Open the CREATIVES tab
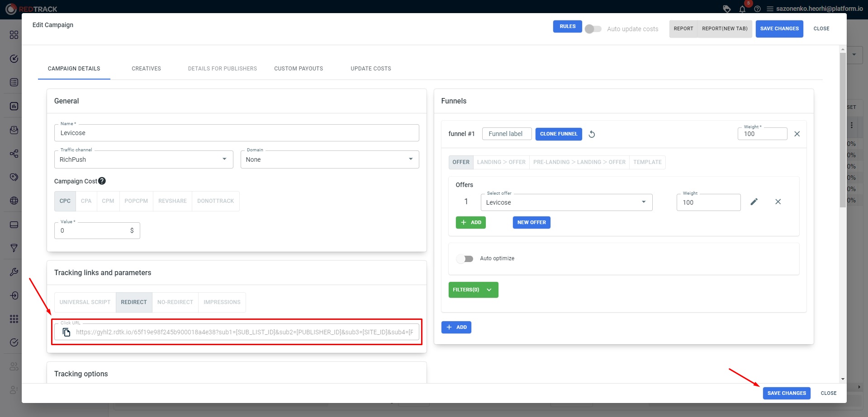868x417 pixels. (146, 68)
